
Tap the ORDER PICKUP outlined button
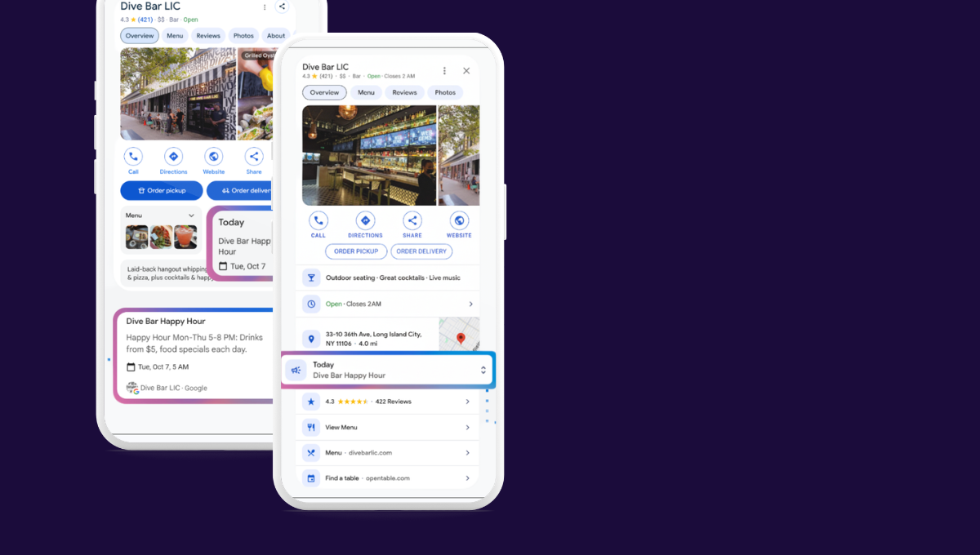pos(356,251)
